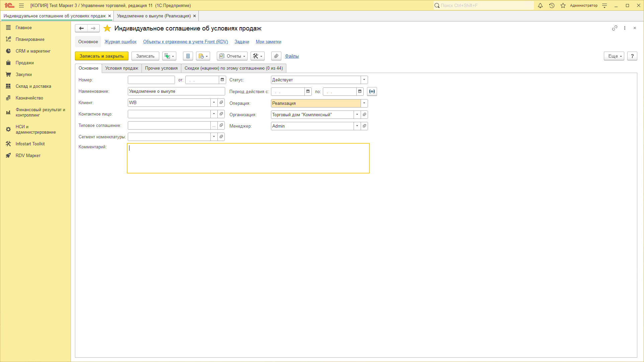The image size is (644, 362).
Task: Open calendar picker for date 'от'
Action: pos(222,80)
